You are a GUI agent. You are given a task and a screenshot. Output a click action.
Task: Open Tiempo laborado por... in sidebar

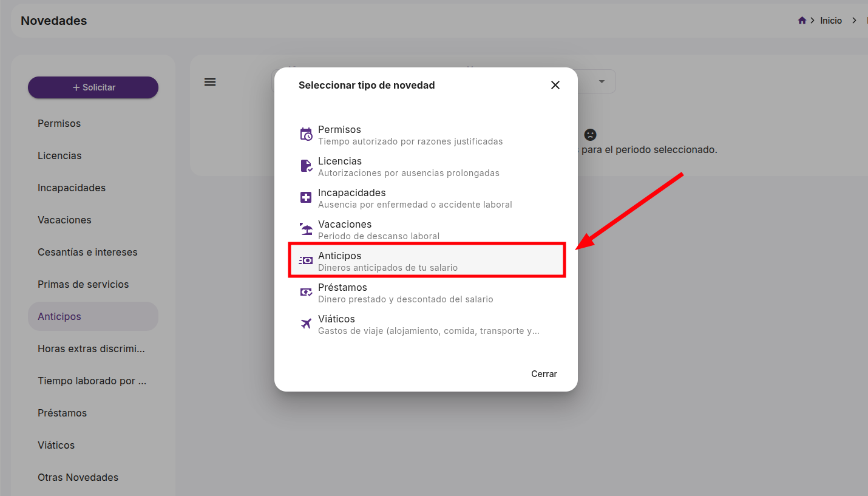click(x=93, y=381)
